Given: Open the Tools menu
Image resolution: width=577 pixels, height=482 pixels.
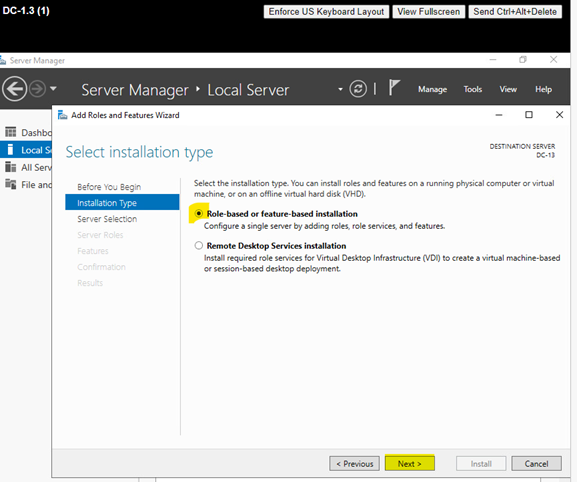Looking at the screenshot, I should pyautogui.click(x=472, y=89).
